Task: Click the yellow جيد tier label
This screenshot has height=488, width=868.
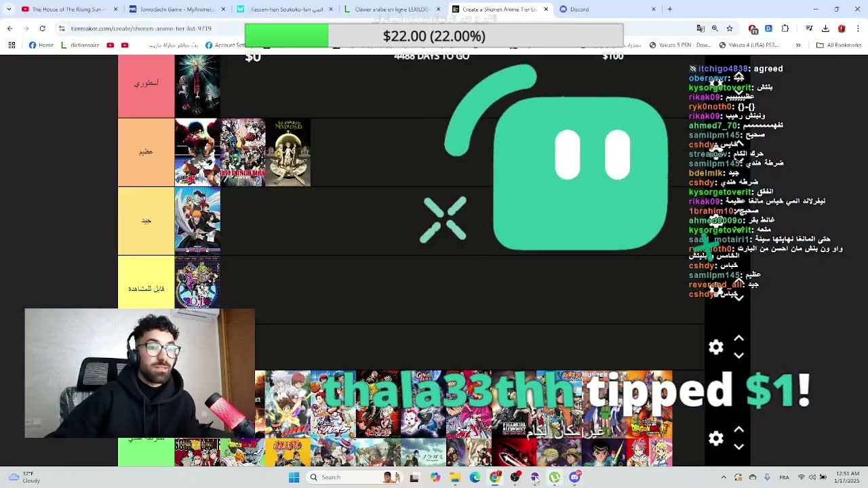Action: click(x=146, y=221)
